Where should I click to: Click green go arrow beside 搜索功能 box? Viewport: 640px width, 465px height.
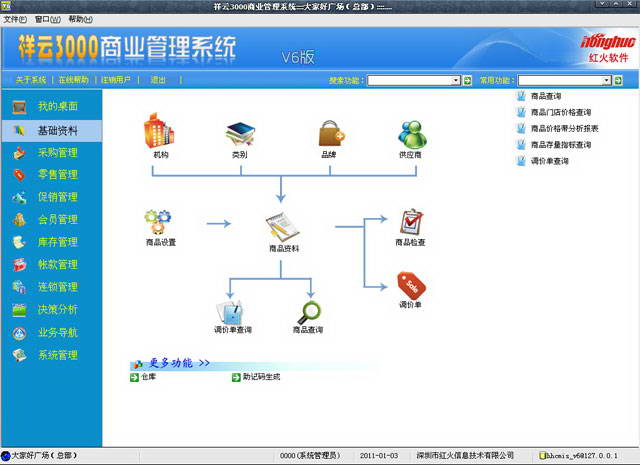pyautogui.click(x=467, y=80)
